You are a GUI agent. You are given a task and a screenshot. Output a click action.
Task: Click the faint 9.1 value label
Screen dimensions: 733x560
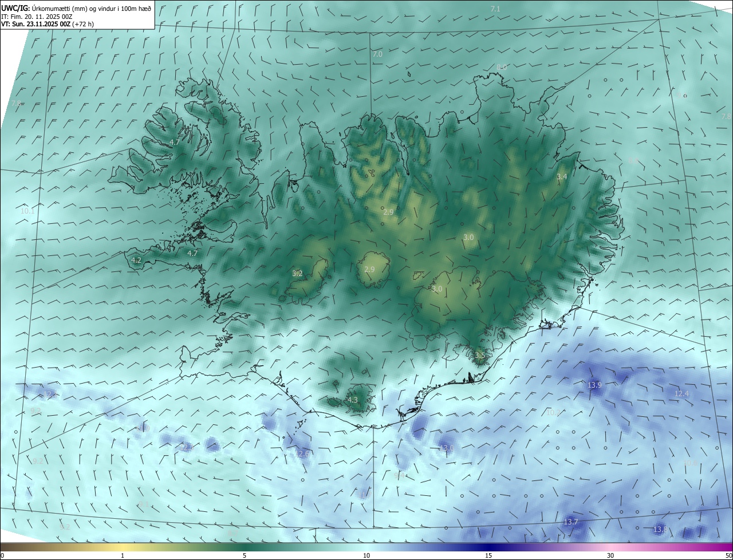(144, 504)
